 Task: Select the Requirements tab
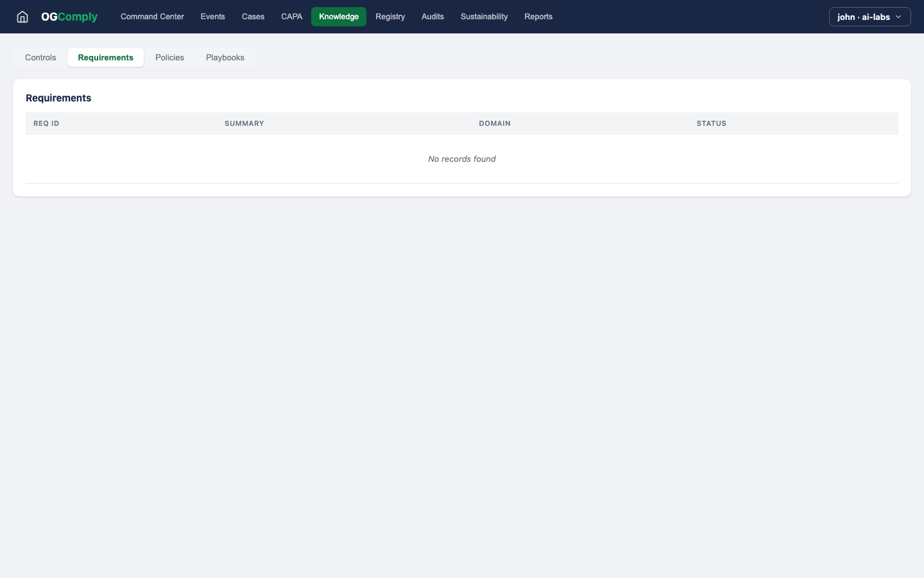[x=106, y=58]
